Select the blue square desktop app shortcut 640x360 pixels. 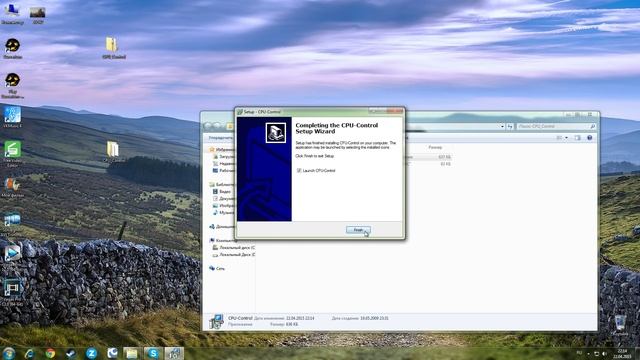pos(12,117)
